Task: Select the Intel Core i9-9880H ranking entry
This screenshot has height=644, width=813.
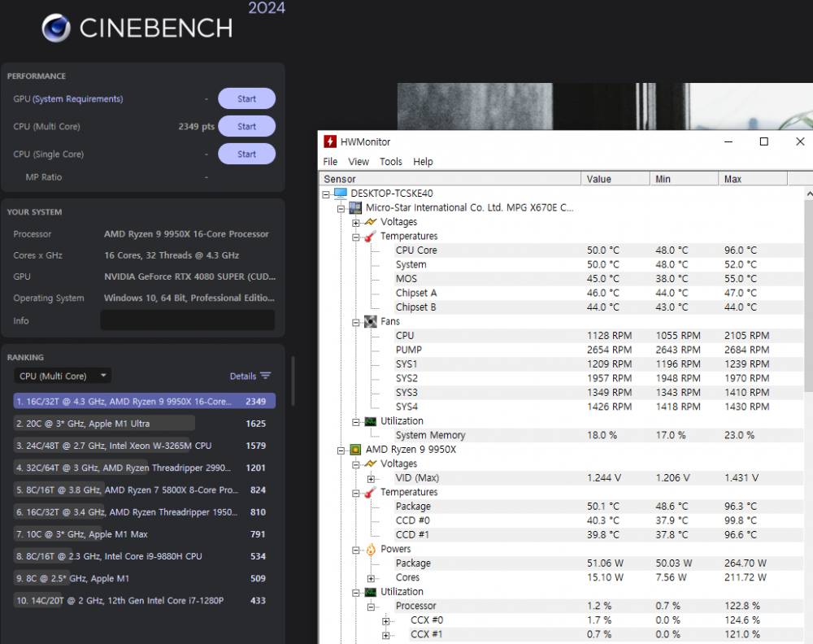Action: click(144, 556)
